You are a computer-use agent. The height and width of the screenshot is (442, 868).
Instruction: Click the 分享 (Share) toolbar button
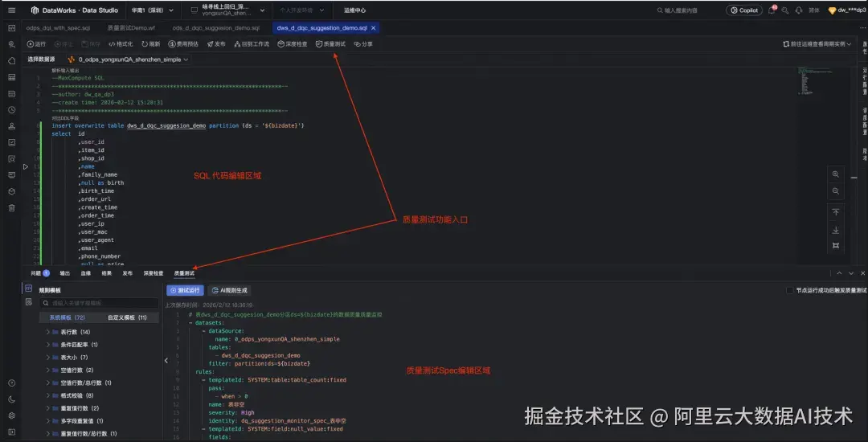(363, 43)
